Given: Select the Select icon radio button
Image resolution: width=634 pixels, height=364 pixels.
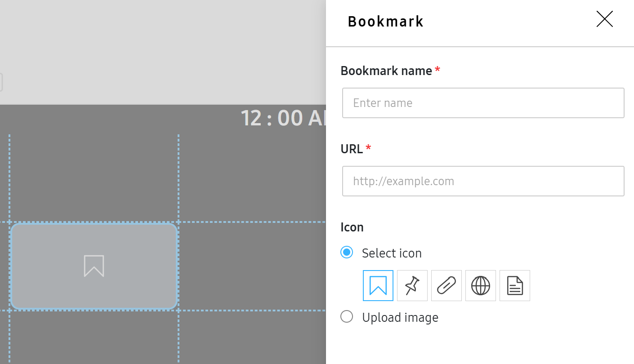Looking at the screenshot, I should coord(347,253).
